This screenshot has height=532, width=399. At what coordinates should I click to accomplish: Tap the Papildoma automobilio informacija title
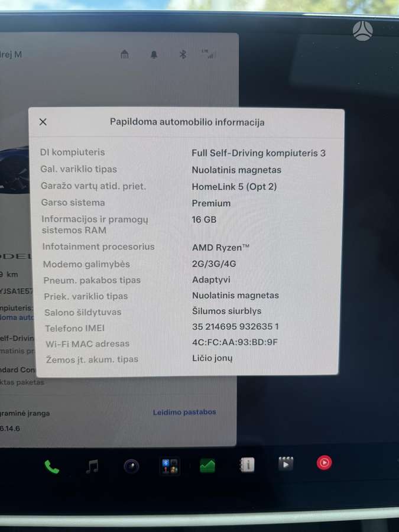(x=187, y=122)
